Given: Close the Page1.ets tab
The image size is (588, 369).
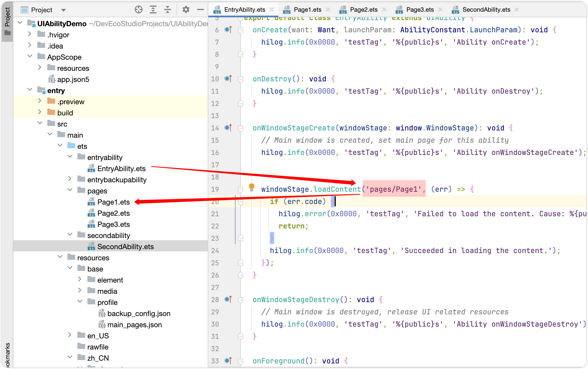Looking at the screenshot, I should [328, 10].
